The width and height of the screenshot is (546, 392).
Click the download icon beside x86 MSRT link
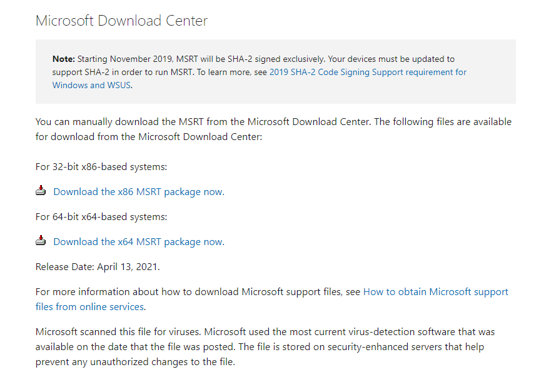click(x=41, y=191)
